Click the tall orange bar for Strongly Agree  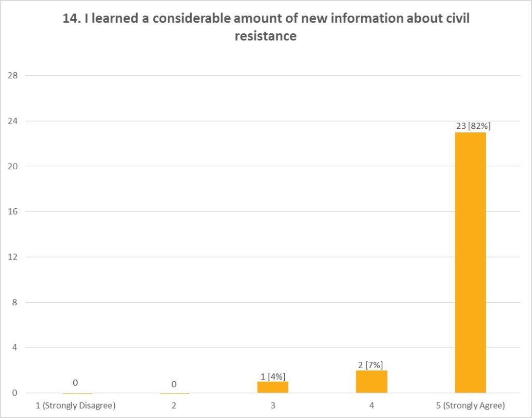[x=470, y=263]
